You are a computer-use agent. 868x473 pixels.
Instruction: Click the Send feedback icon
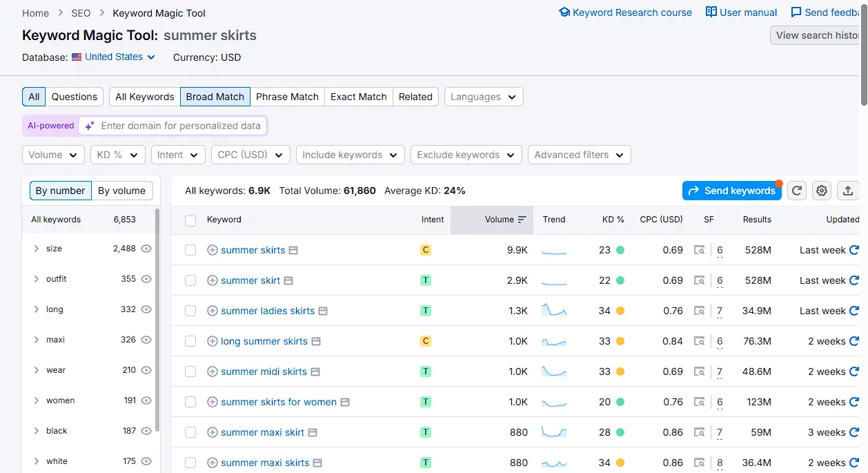pos(796,12)
